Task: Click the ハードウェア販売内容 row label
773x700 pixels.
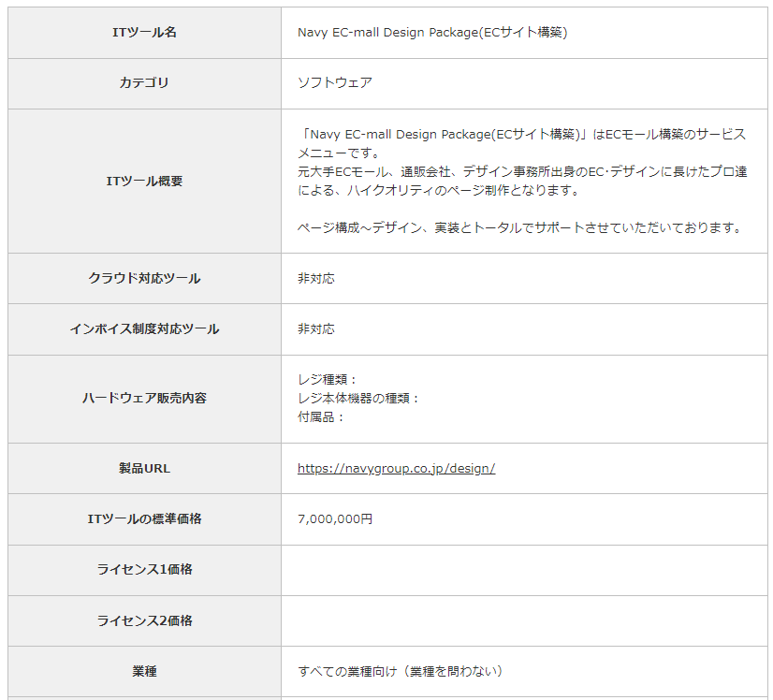Action: pos(144,399)
